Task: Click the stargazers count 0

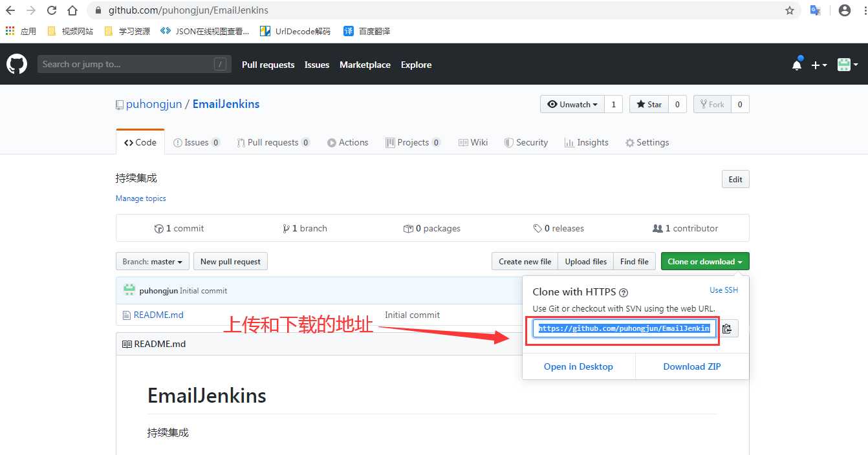Action: pos(677,104)
